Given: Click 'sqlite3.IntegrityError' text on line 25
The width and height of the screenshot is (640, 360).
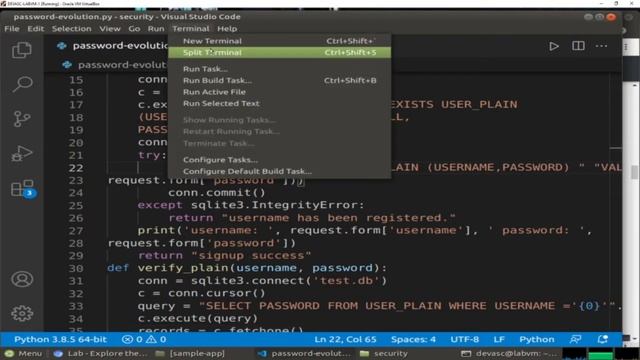Looking at the screenshot, I should [x=274, y=205].
